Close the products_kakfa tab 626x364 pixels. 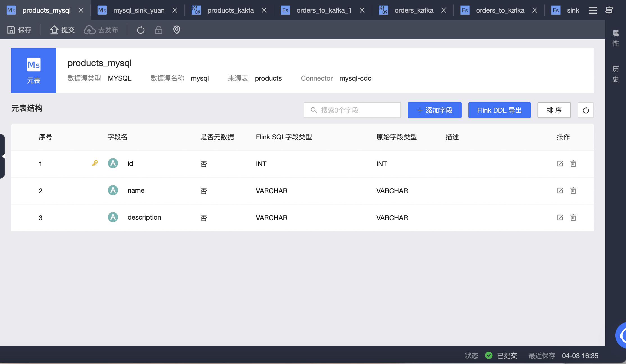pyautogui.click(x=264, y=10)
